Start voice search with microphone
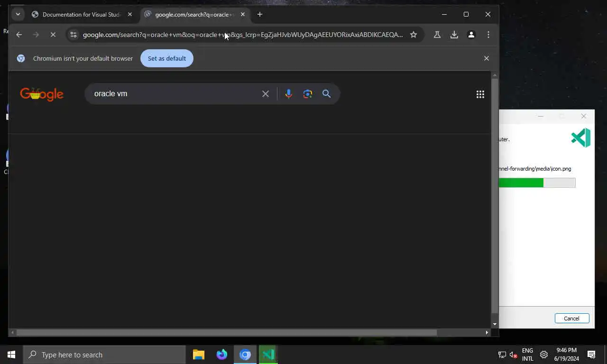The width and height of the screenshot is (607, 364). [x=288, y=94]
